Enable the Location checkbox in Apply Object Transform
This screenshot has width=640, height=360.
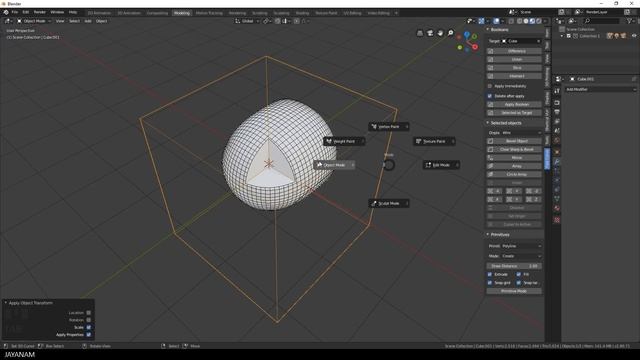coord(89,313)
